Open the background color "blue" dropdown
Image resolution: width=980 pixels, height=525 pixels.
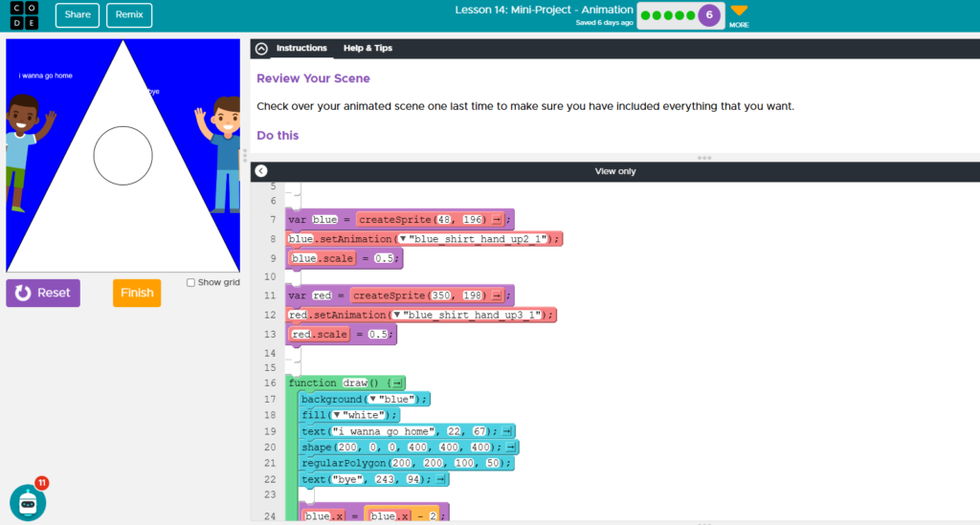373,400
